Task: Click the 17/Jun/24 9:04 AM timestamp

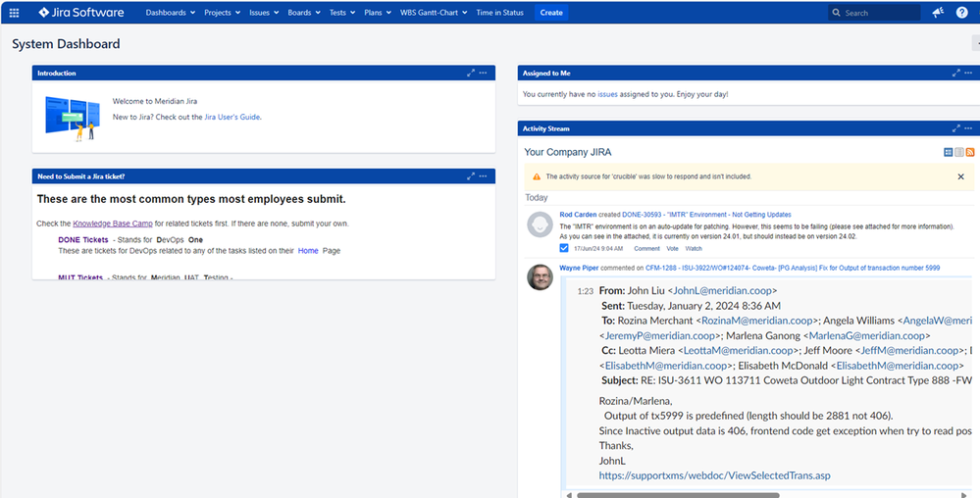Action: [x=598, y=249]
